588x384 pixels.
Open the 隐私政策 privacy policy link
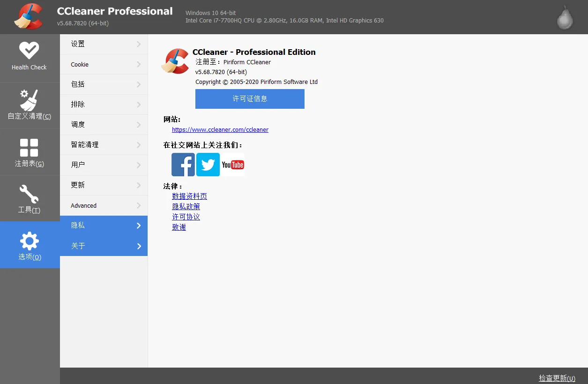(186, 207)
